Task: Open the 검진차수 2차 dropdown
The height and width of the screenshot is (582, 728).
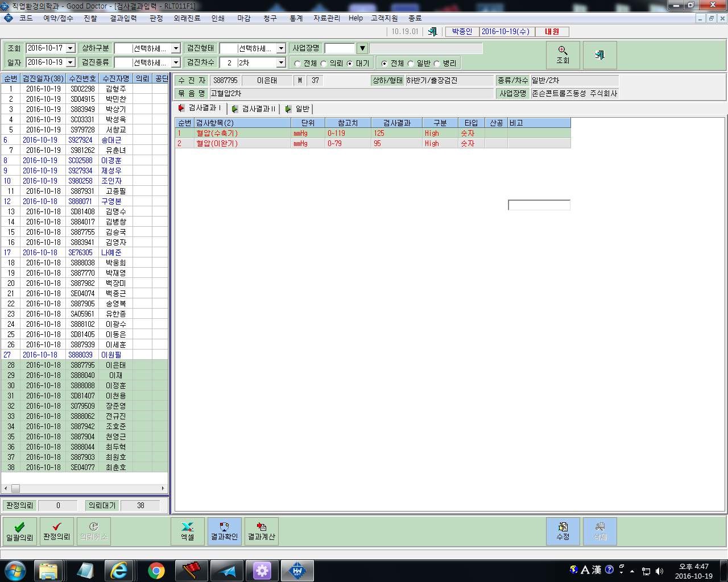Action: 281,63
